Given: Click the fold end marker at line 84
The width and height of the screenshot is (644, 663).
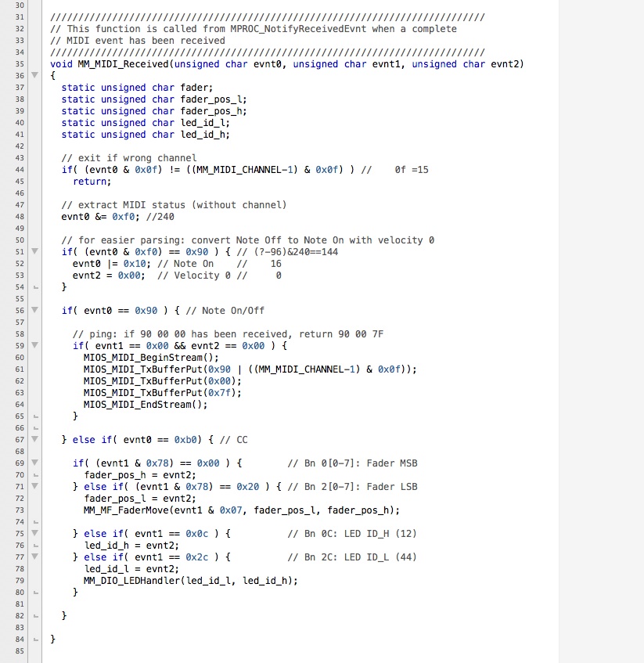Looking at the screenshot, I should [x=35, y=640].
